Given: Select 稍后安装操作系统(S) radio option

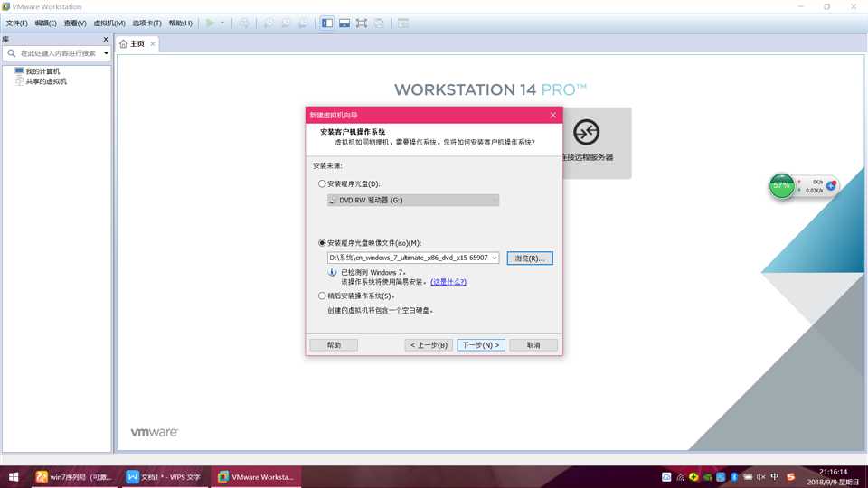Looking at the screenshot, I should tap(322, 296).
